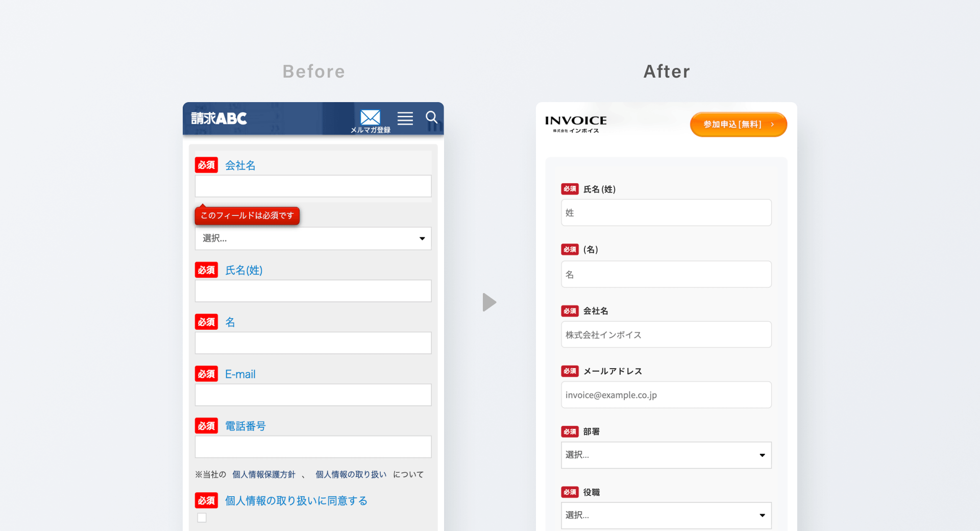Image resolution: width=980 pixels, height=531 pixels.
Task: Click the 姓 placeholder input field
Action: [x=666, y=212]
